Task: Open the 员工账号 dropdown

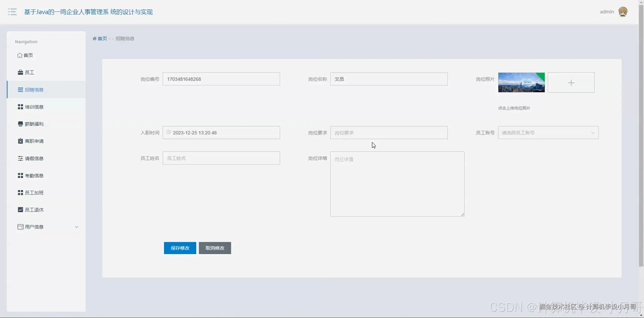Action: coord(548,132)
